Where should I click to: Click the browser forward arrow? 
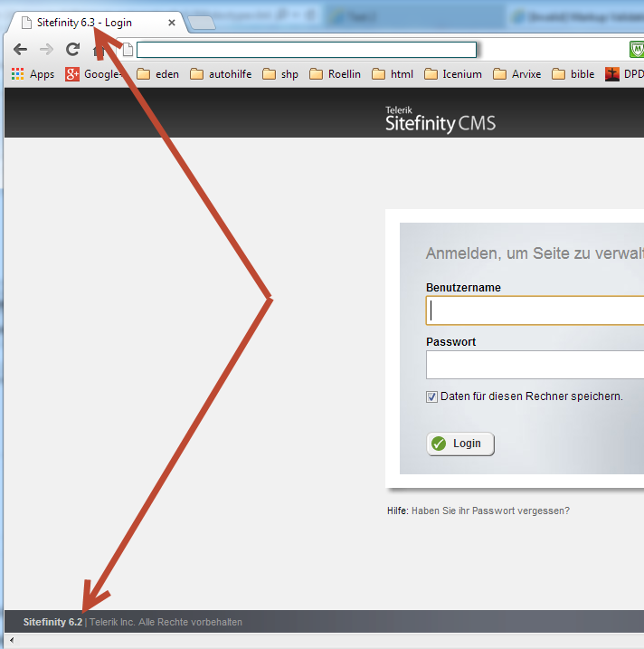pos(46,50)
